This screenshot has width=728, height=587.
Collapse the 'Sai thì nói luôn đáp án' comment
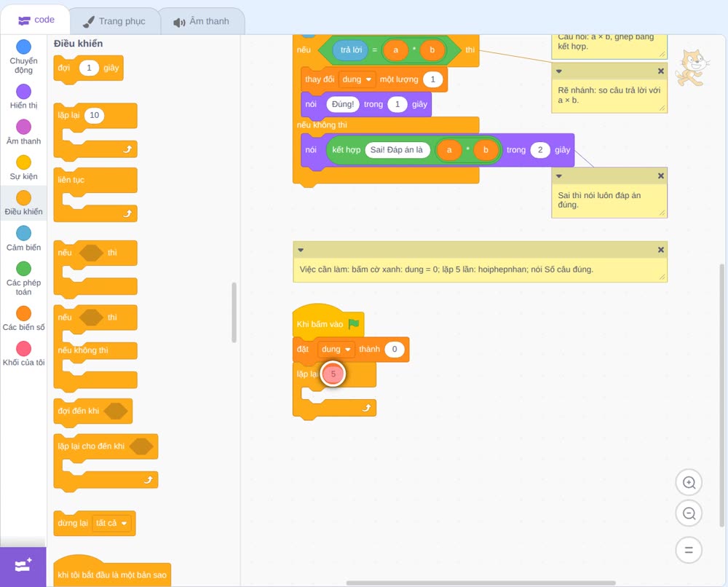[559, 176]
